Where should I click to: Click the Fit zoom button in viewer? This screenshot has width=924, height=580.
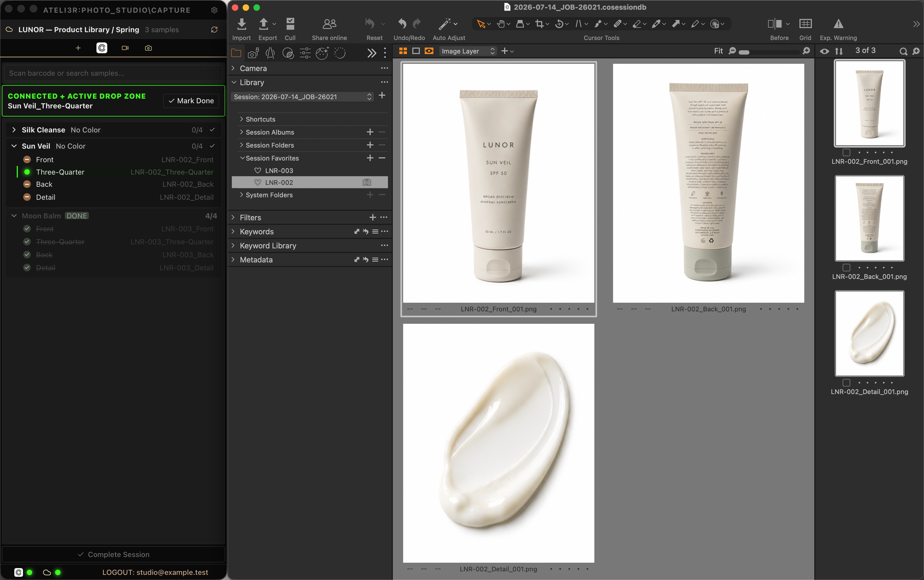(718, 51)
